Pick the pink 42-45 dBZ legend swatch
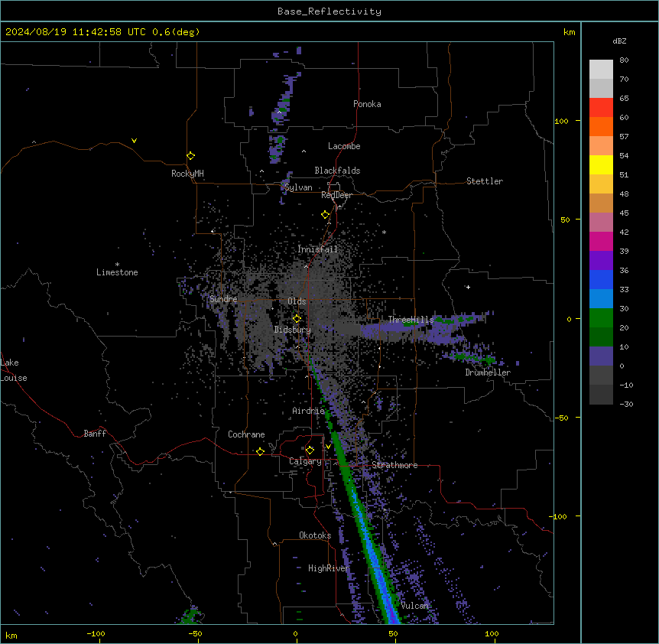Screen dimensions: 659x644 coord(601,223)
